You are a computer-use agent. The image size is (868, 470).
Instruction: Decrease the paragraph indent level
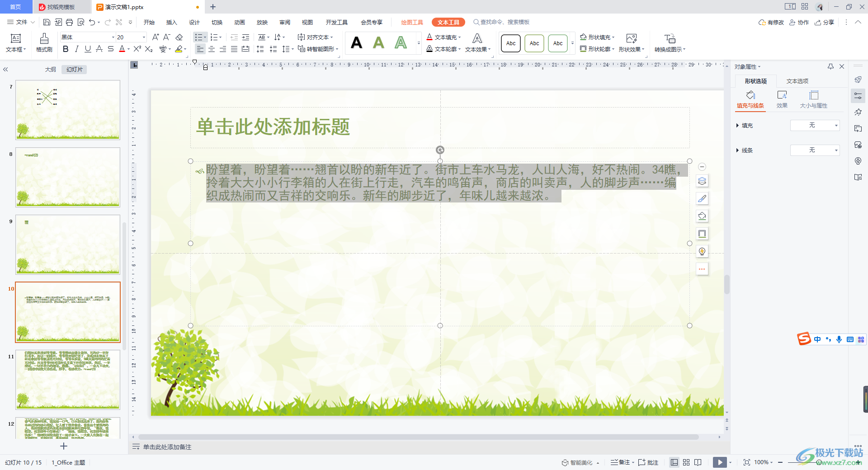pos(234,37)
